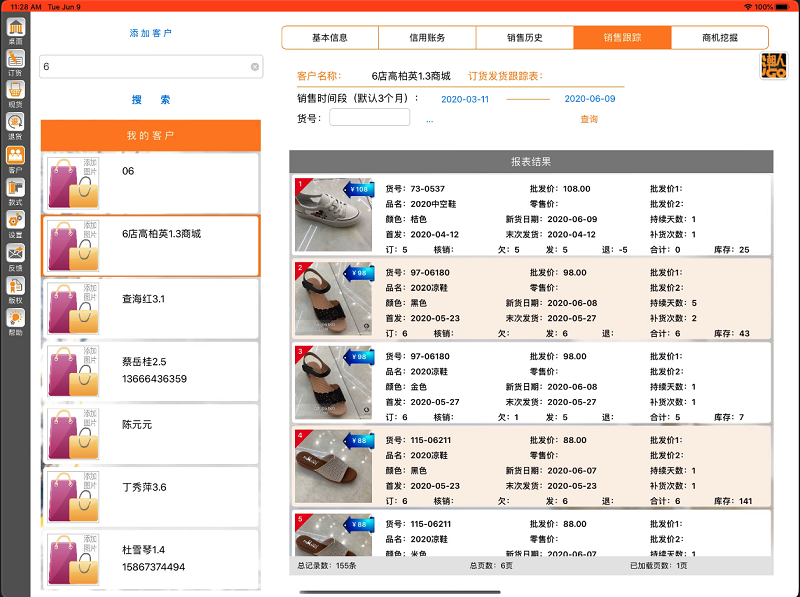Click the 查询 query button
800x597 pixels.
[589, 119]
